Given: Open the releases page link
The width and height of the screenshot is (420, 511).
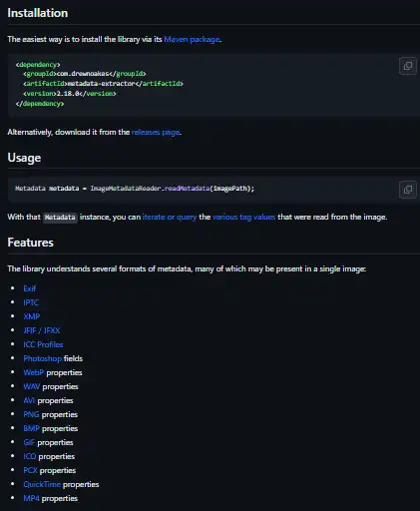Looking at the screenshot, I should pyautogui.click(x=156, y=132).
